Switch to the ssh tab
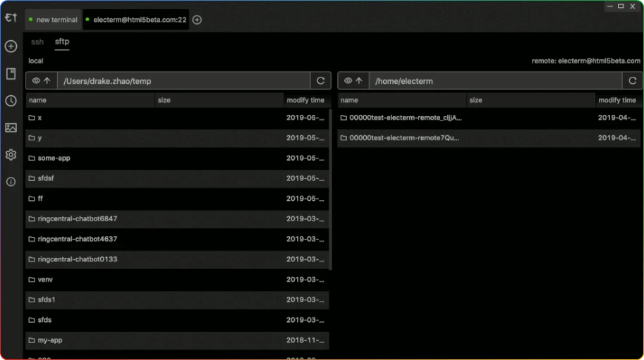Image resolution: width=644 pixels, height=360 pixels. coord(37,42)
